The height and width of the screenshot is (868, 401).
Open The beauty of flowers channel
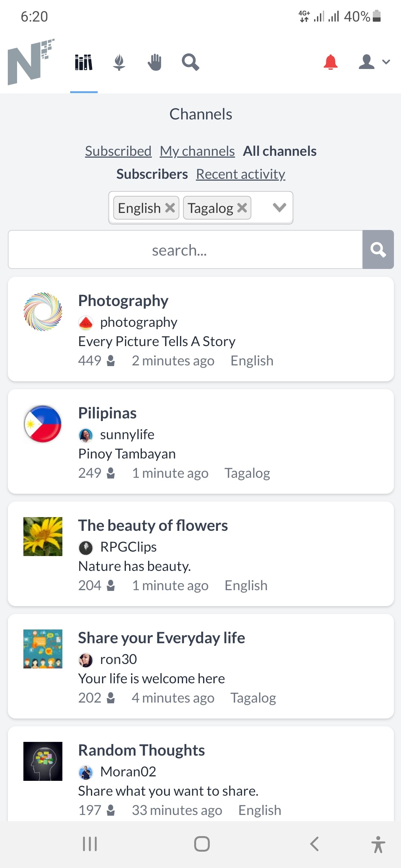pos(153,525)
